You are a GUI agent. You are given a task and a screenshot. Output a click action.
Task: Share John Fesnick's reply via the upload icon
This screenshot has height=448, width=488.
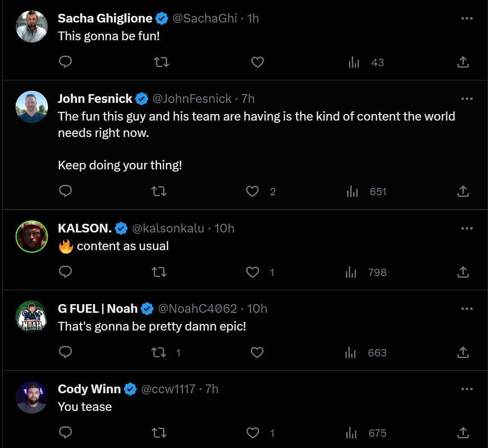click(463, 191)
